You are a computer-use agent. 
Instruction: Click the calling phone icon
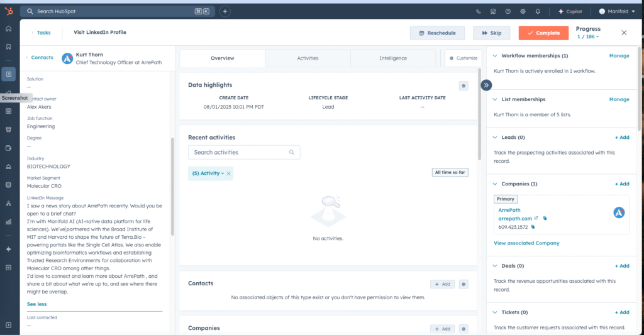click(x=478, y=11)
